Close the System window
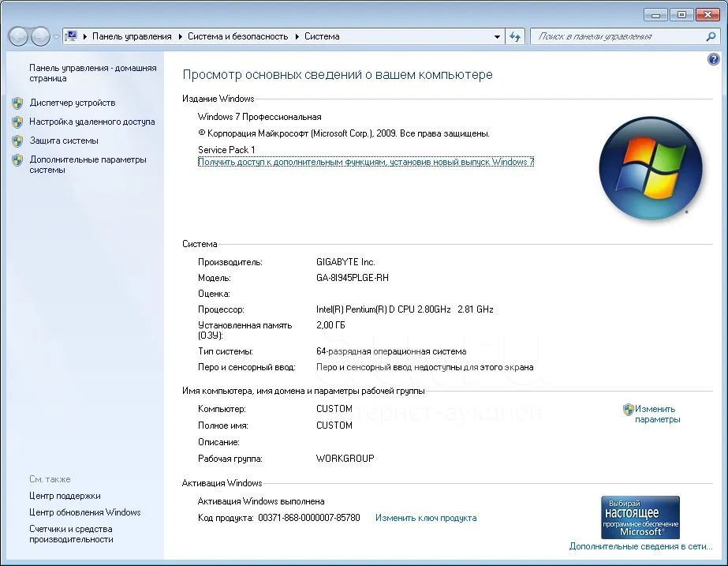The image size is (728, 566). click(707, 15)
